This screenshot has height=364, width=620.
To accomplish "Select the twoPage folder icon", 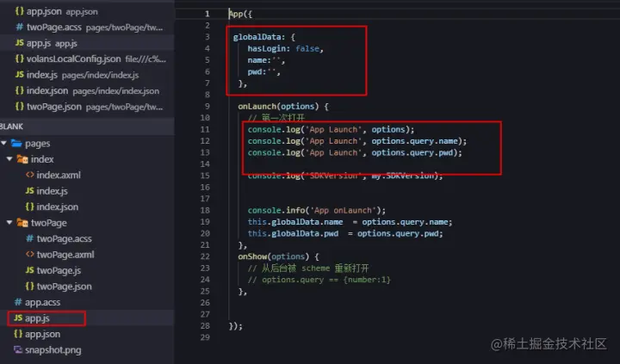I will click(22, 223).
